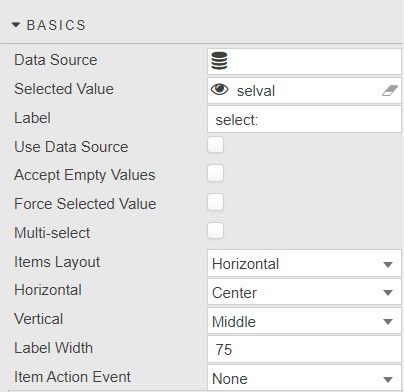Click the BASICS section heading
The image size is (404, 392).
56,25
